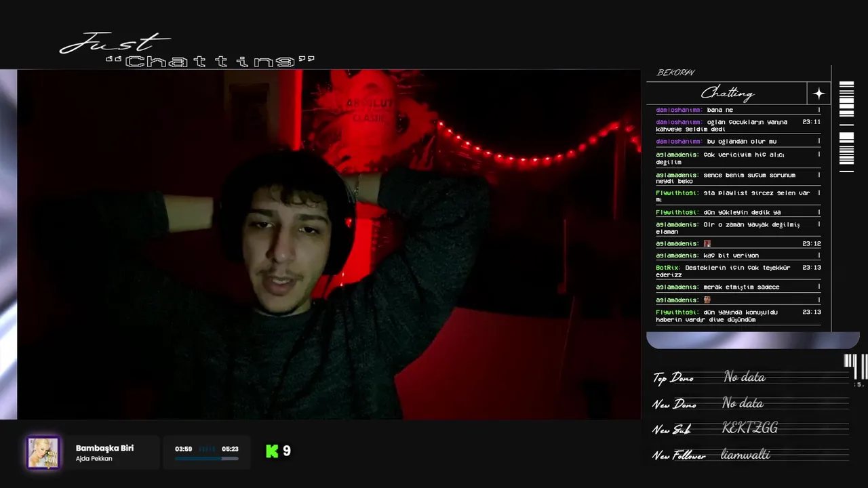Image resolution: width=868 pixels, height=488 pixels.
Task: Click the BEKORYN channel name label
Action: coord(675,73)
